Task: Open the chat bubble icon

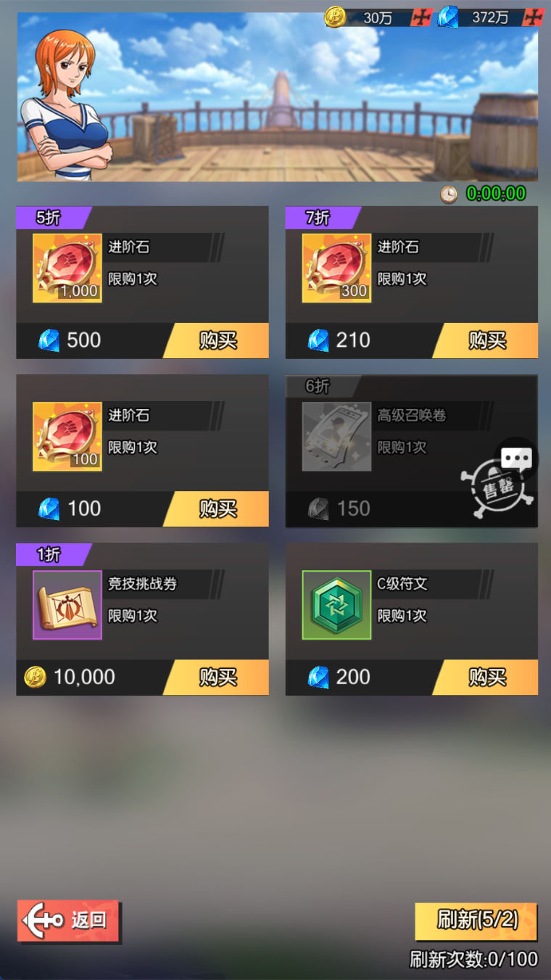Action: coord(517,458)
